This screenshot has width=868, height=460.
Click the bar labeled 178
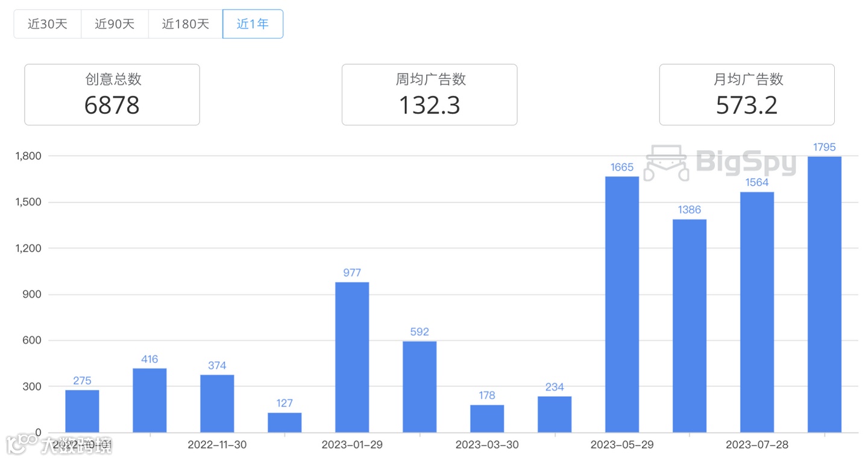(487, 419)
